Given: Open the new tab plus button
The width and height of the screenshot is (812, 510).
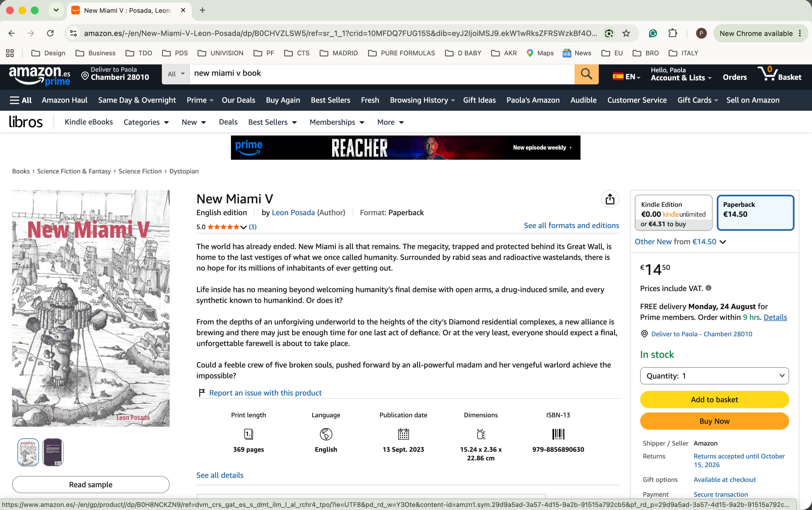Looking at the screenshot, I should click(x=202, y=10).
